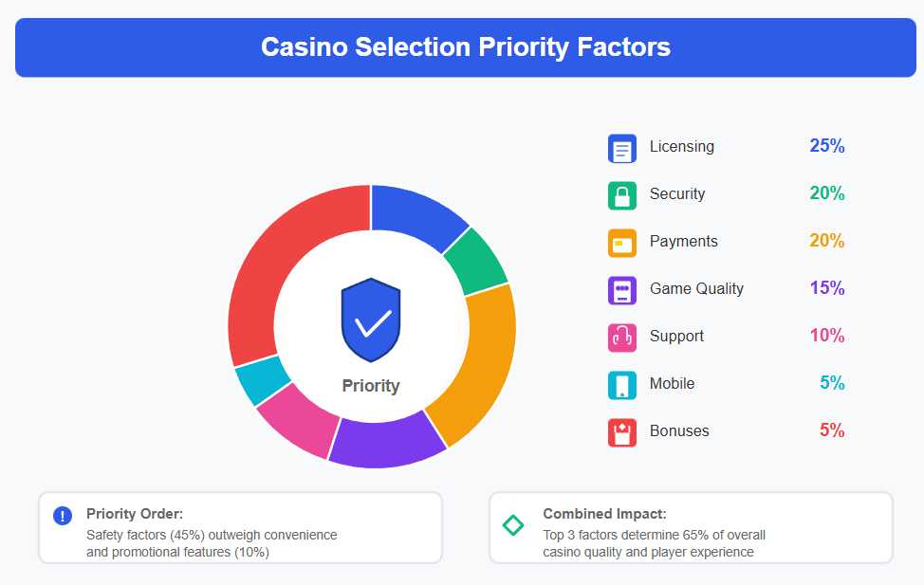The width and height of the screenshot is (924, 585).
Task: Click the Game Quality legend label
Action: tap(696, 288)
